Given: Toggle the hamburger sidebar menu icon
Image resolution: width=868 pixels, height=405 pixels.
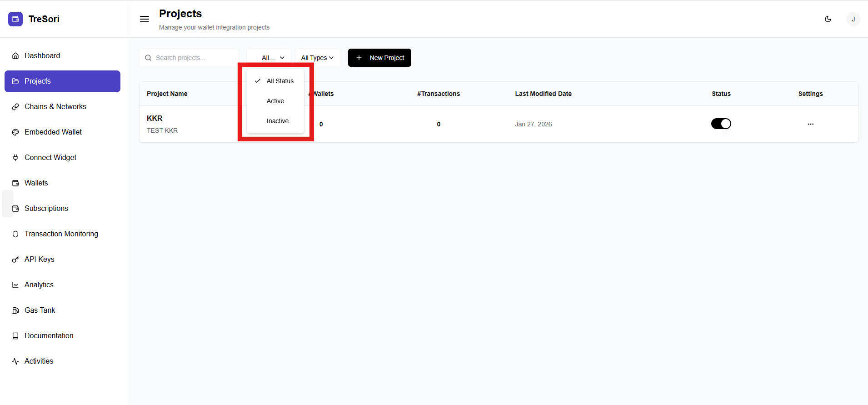Looking at the screenshot, I should 145,19.
